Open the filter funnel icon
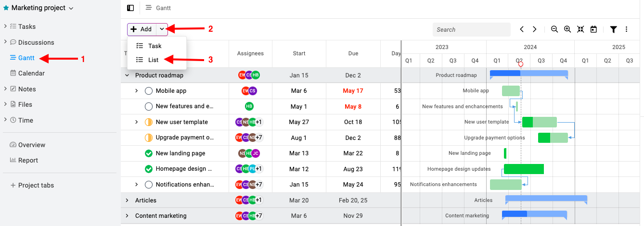 click(x=614, y=29)
